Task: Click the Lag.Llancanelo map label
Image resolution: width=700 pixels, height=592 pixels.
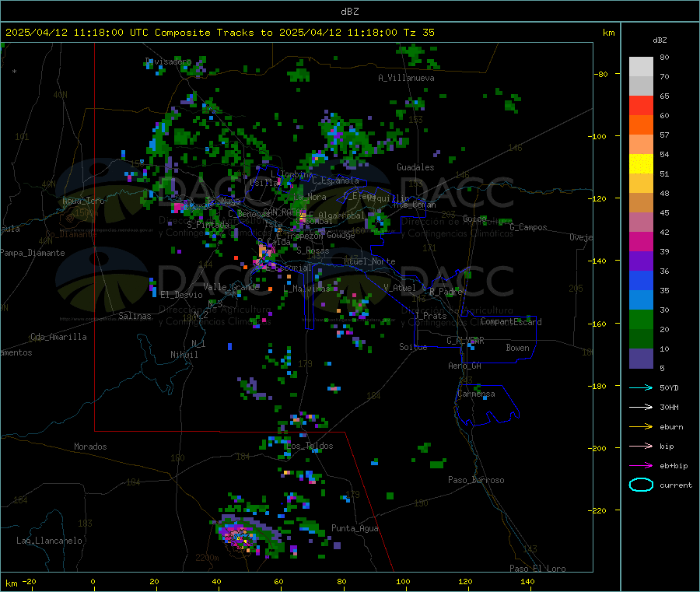Action: (x=50, y=541)
